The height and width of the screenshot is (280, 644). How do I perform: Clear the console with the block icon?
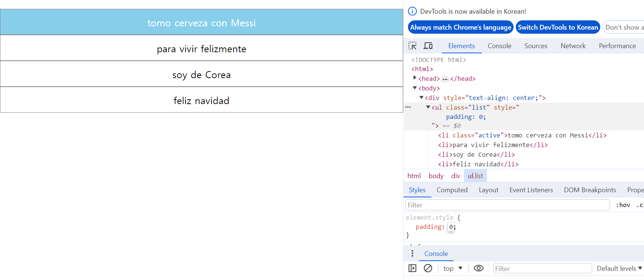click(x=428, y=268)
